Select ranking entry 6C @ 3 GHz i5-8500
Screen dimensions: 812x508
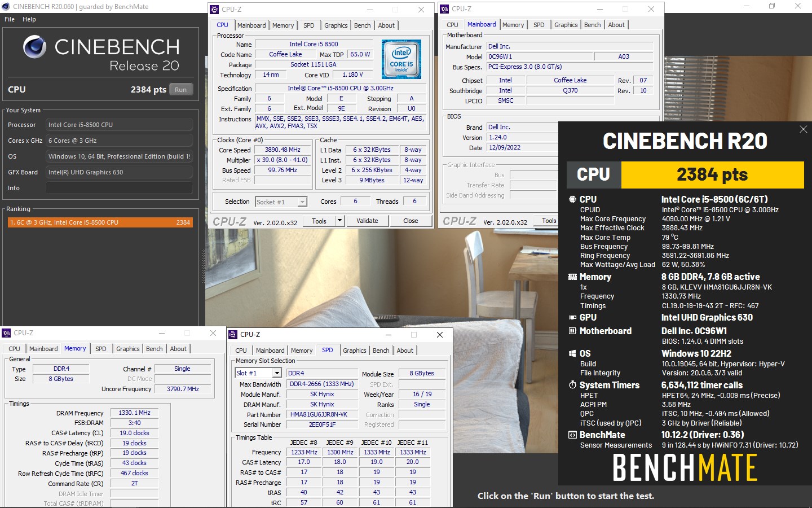click(99, 222)
